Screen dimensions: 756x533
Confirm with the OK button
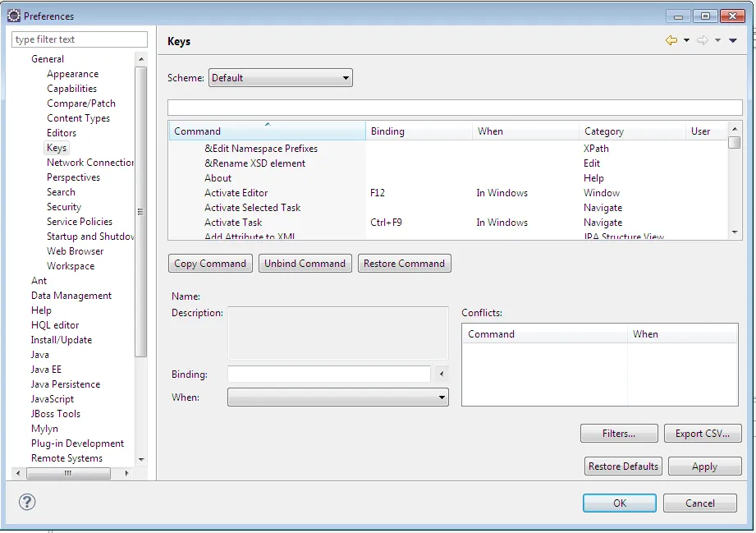tap(620, 503)
